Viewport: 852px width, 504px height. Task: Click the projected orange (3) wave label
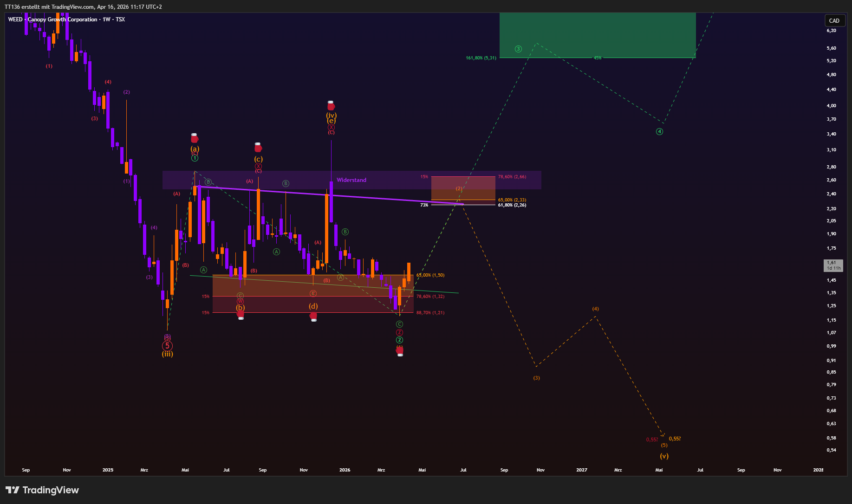point(536,378)
